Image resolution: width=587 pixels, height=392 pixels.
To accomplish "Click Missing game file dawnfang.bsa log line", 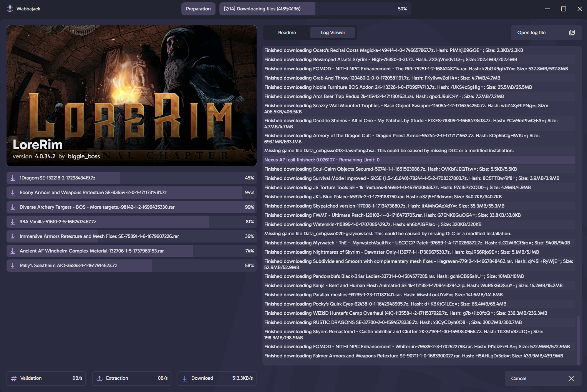I will coord(419,151).
